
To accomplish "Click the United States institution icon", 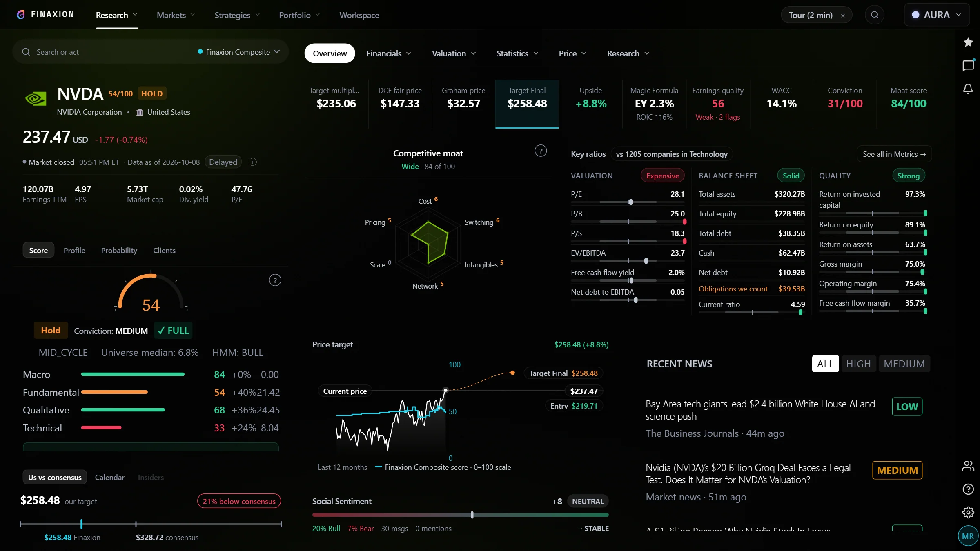I will [x=140, y=112].
